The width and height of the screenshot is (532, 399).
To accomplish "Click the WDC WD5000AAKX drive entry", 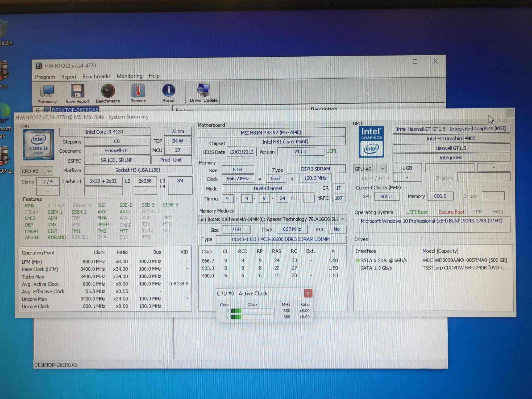I will pos(465,260).
